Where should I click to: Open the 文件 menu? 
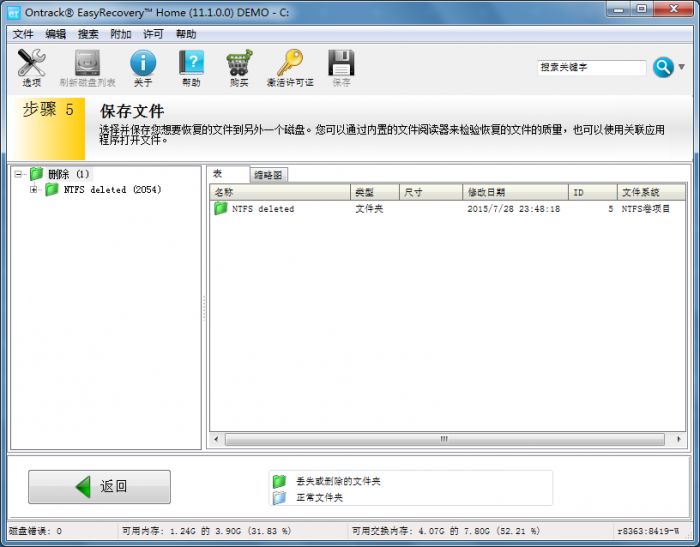coord(23,34)
